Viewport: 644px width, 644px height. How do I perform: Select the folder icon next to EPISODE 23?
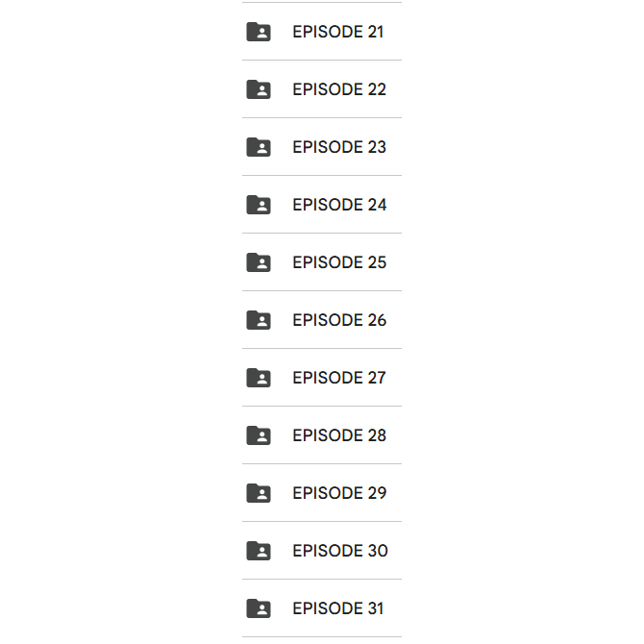click(x=259, y=147)
